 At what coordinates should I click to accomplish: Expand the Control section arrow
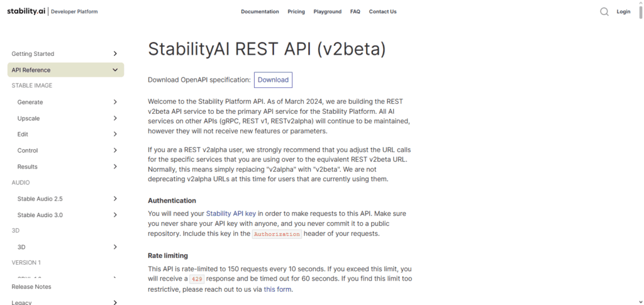[115, 150]
